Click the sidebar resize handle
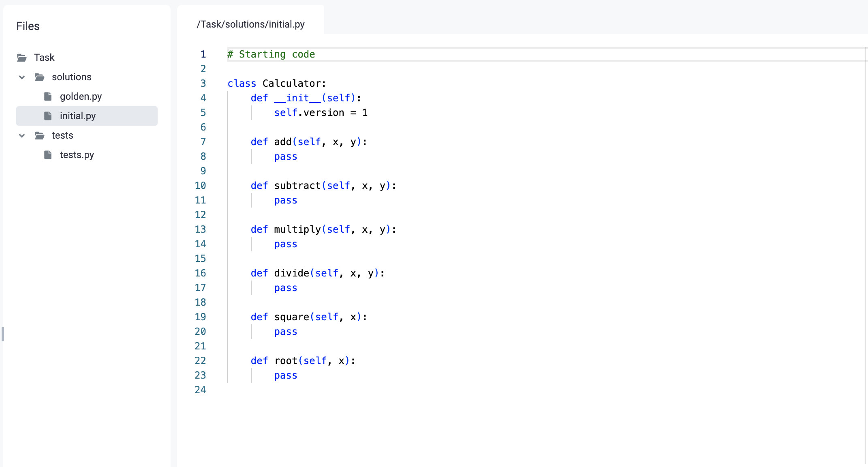This screenshot has height=467, width=868. [x=3, y=334]
